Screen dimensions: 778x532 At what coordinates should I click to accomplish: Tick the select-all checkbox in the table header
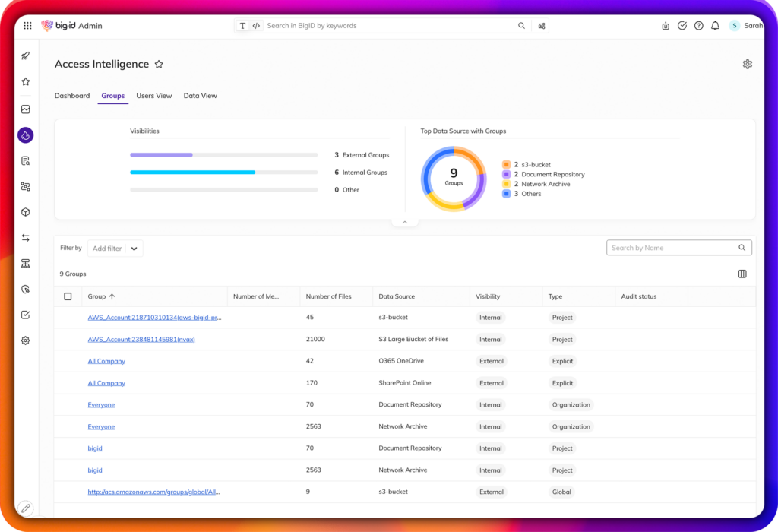68,296
